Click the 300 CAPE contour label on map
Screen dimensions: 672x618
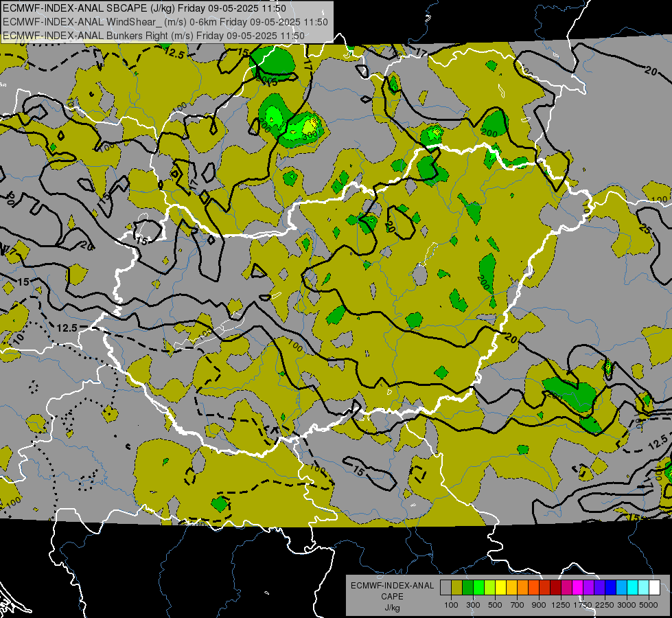(310, 135)
